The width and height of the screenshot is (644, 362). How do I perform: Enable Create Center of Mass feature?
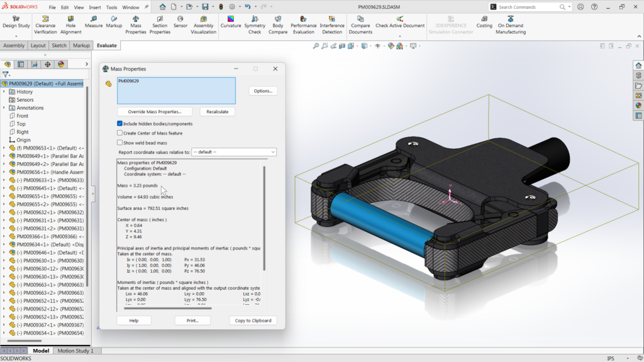tap(120, 133)
